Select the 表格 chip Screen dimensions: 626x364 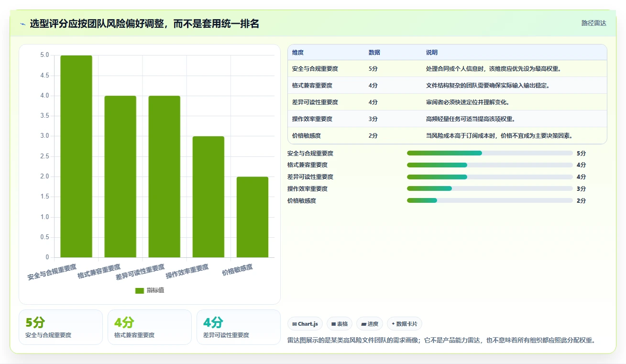point(339,324)
